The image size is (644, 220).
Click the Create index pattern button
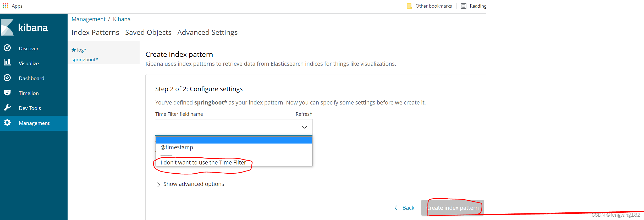453,208
